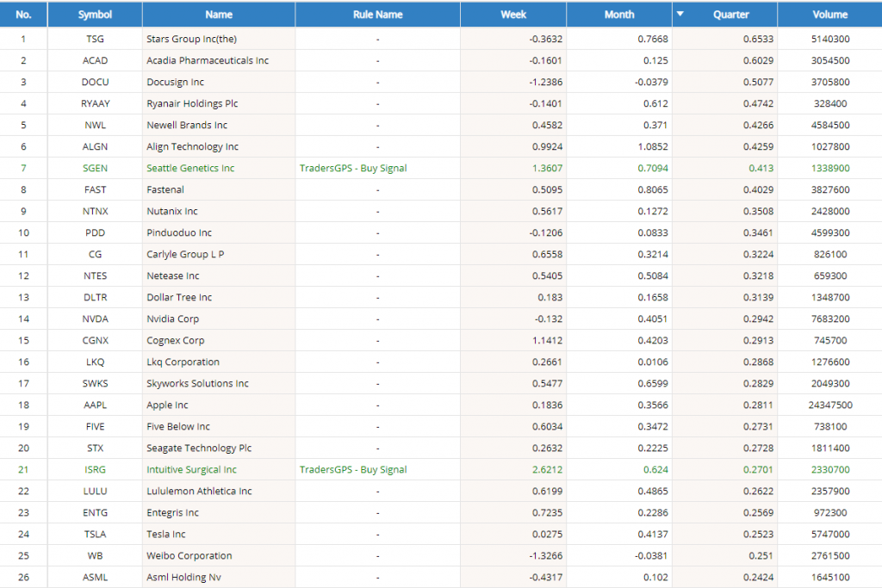Click the DOCU symbol
The image size is (882, 588).
pos(95,82)
